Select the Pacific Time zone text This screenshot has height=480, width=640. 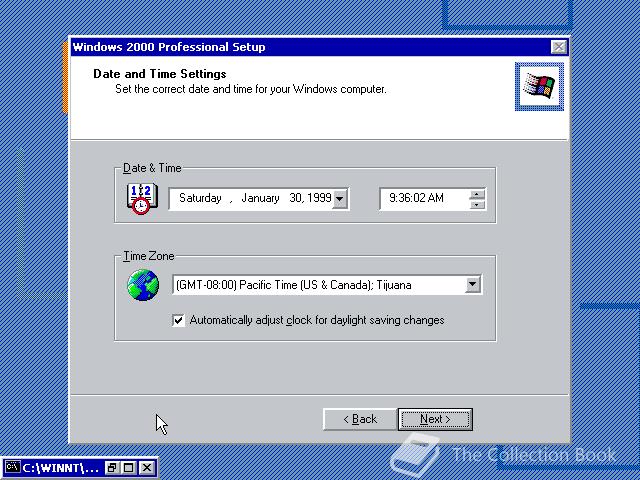click(293, 284)
